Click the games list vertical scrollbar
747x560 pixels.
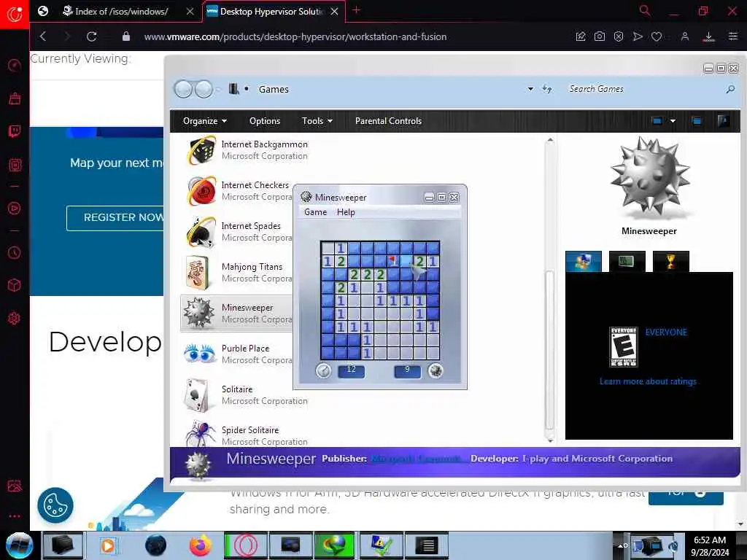pos(550,350)
